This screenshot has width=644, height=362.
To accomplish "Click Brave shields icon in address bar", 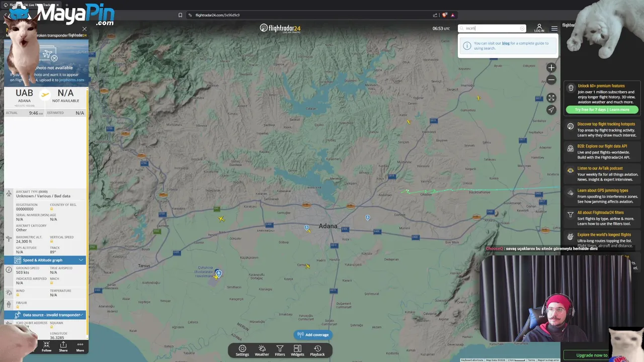I will 445,15.
